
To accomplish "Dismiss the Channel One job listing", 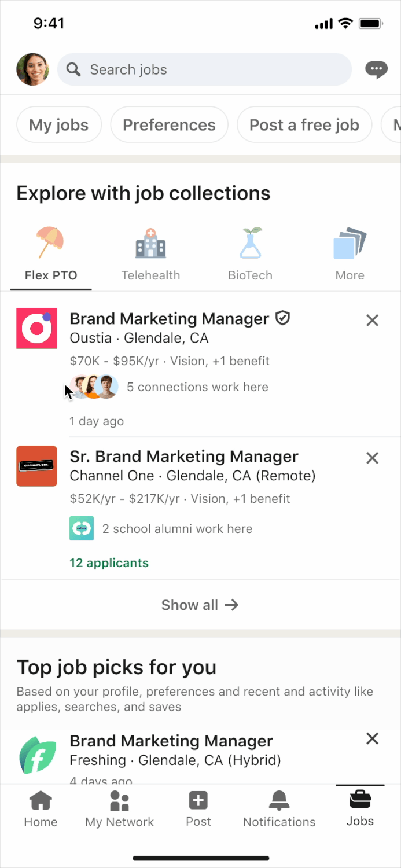I will 372,458.
